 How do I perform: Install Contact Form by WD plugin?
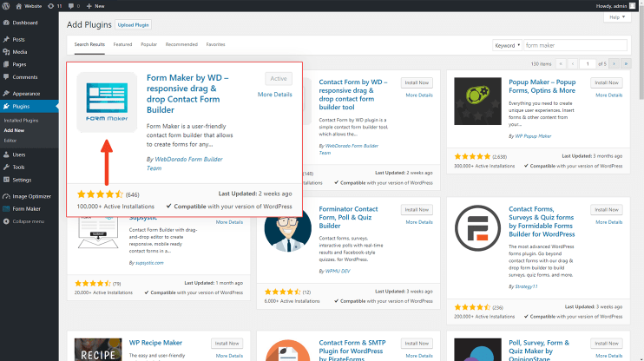tap(417, 82)
